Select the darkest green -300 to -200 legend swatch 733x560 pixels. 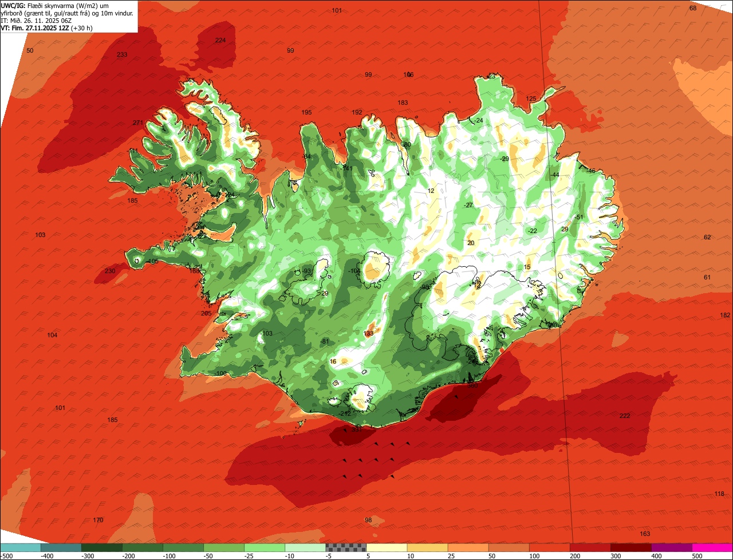pyautogui.click(x=102, y=547)
